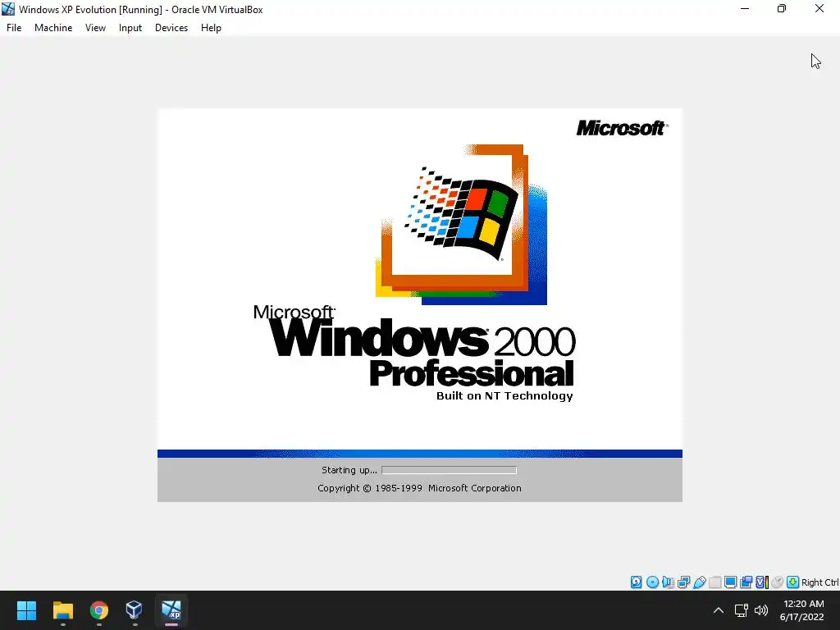Viewport: 840px width, 630px height.
Task: Click the audio speaker status icon
Action: tap(668, 582)
